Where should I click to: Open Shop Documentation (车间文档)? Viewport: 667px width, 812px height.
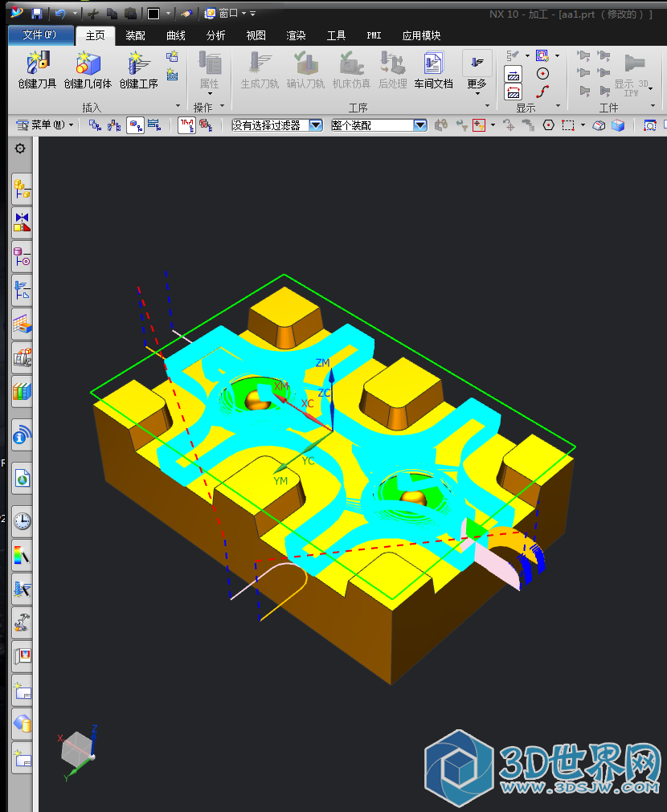click(x=433, y=70)
